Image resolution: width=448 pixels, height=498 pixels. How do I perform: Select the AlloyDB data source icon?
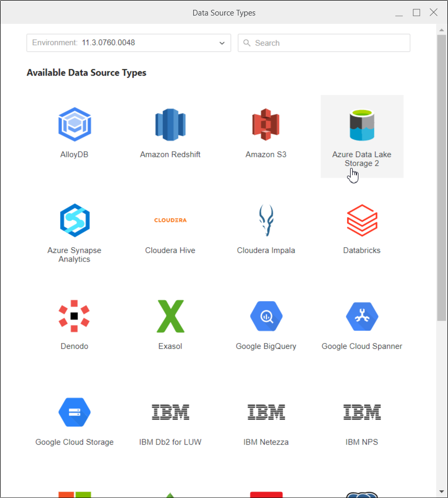[x=75, y=124]
